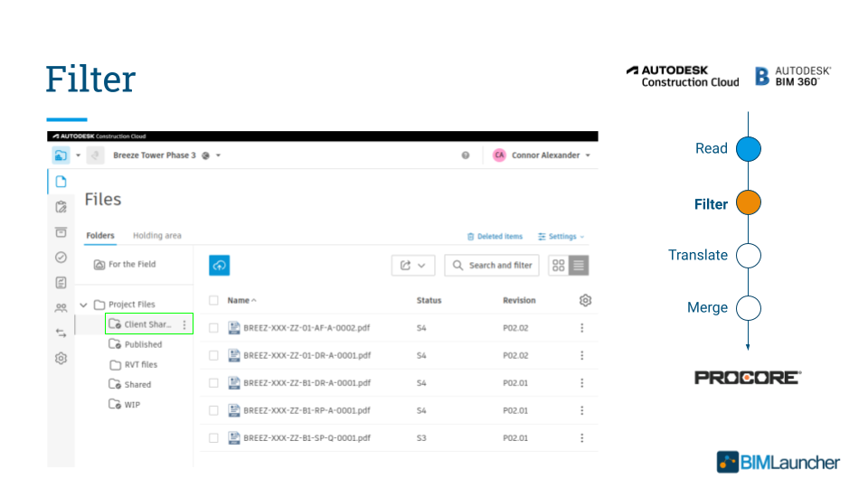Open row menu for BREEZ-XXX-ZZ-01-AF-A-0002.pdf
This screenshot has height=488, width=868.
[x=581, y=327]
